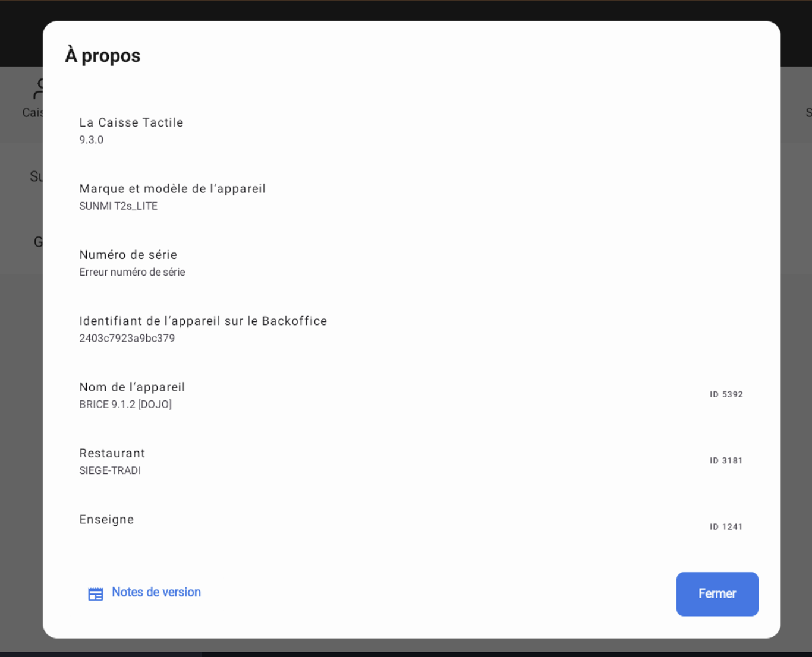Click the SIEGE-TRADI restaurant name
This screenshot has width=812, height=657.
click(110, 470)
